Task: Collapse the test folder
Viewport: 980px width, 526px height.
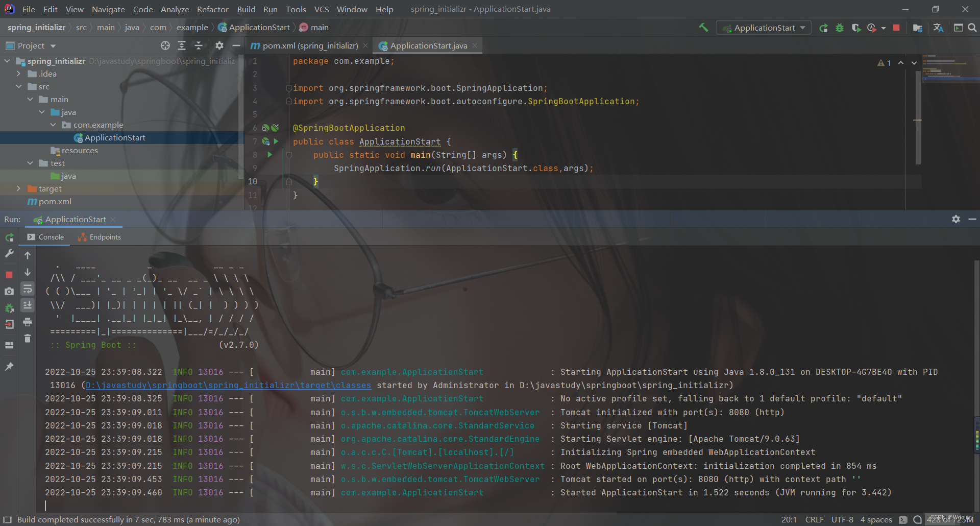Action: pyautogui.click(x=30, y=163)
